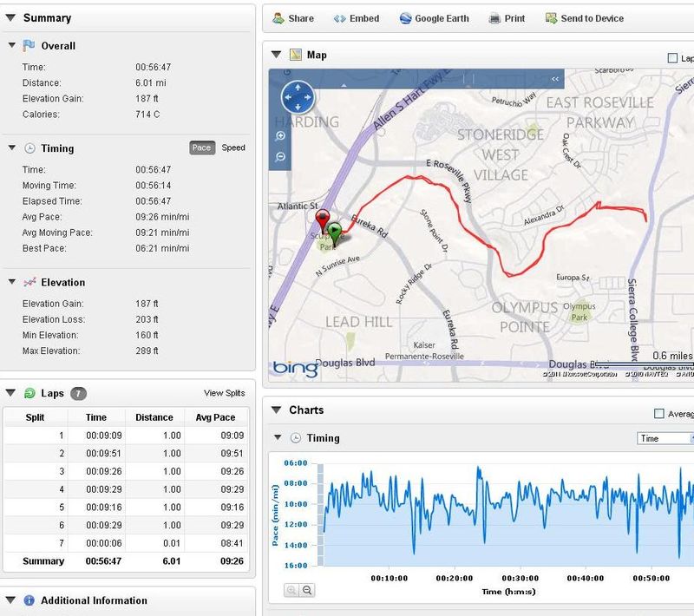Select the Pace button in Timing

pos(201,148)
